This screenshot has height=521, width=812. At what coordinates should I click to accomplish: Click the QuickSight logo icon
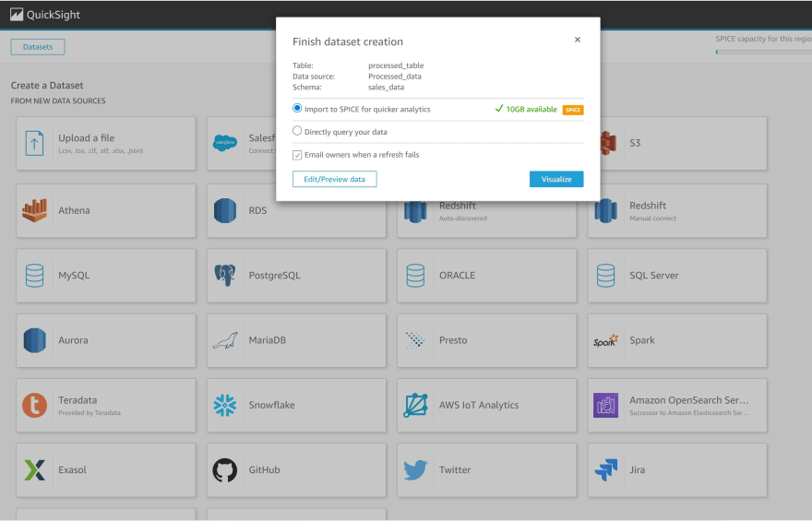tap(17, 15)
